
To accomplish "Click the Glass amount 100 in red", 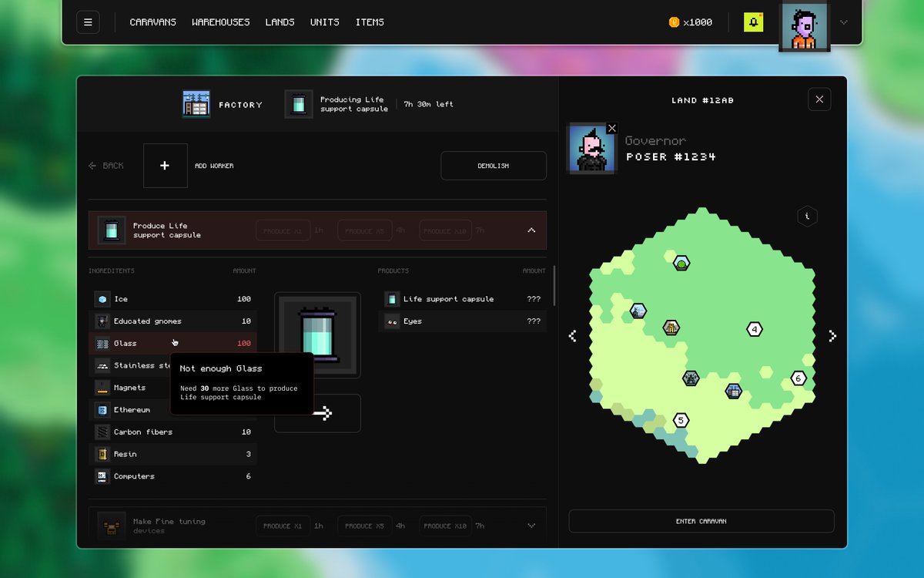I will 244,344.
